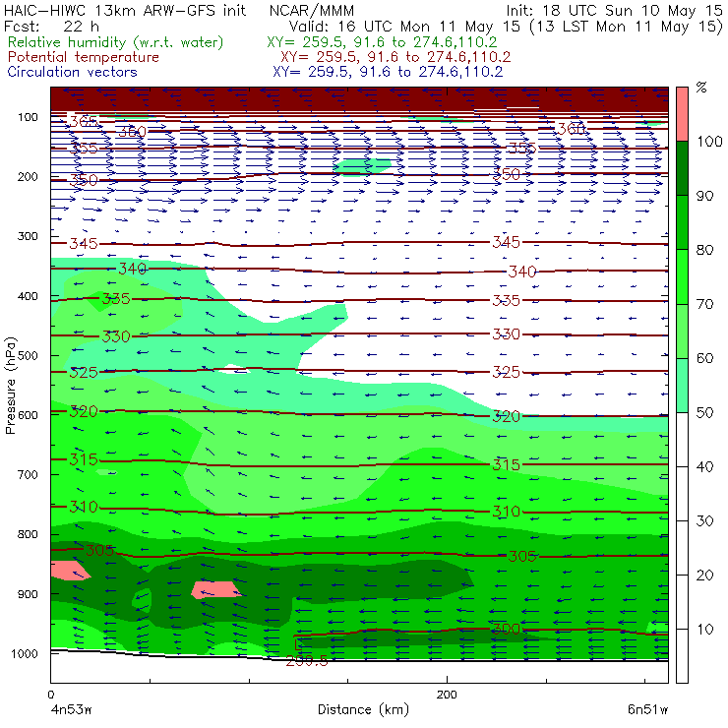Image resolution: width=728 pixels, height=728 pixels.
Task: Click the '800' pressure axis tick label
Action: pos(28,534)
